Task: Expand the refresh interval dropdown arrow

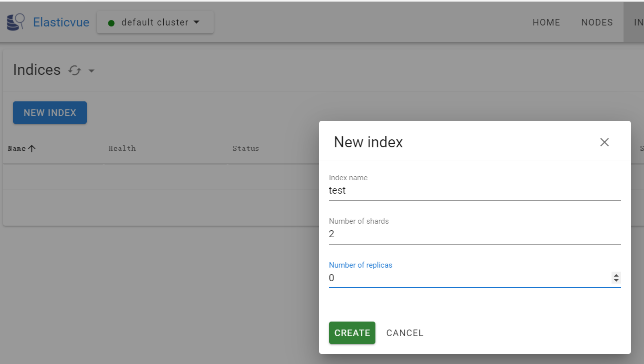Action: (91, 71)
